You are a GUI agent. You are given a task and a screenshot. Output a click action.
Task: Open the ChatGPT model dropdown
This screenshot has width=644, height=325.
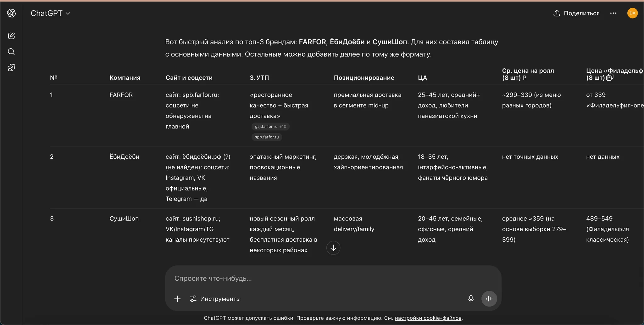[50, 13]
